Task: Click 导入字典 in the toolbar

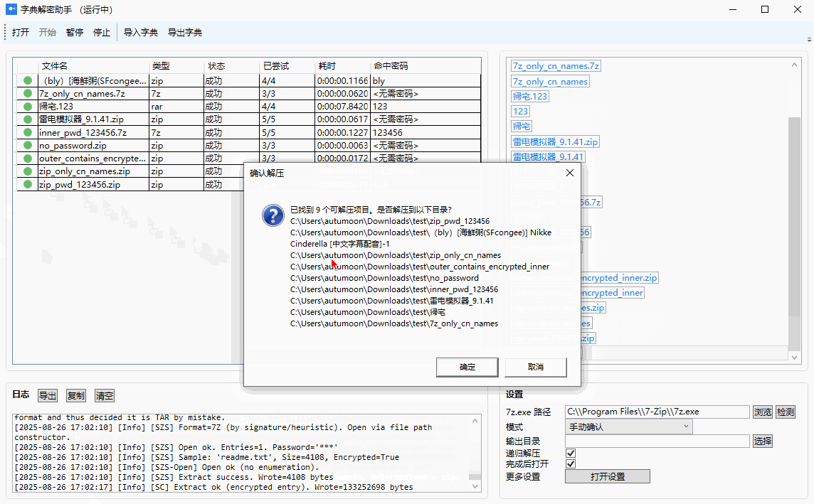Action: 141,32
